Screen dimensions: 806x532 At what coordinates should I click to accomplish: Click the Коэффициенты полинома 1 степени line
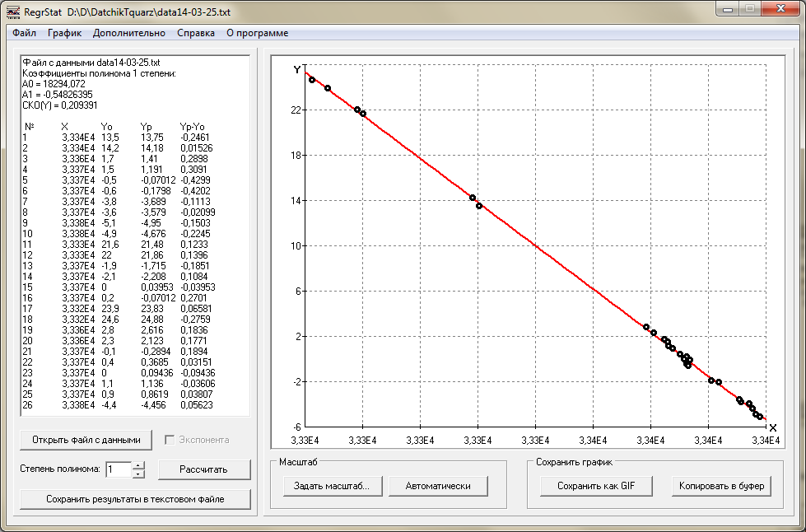pyautogui.click(x=100, y=73)
